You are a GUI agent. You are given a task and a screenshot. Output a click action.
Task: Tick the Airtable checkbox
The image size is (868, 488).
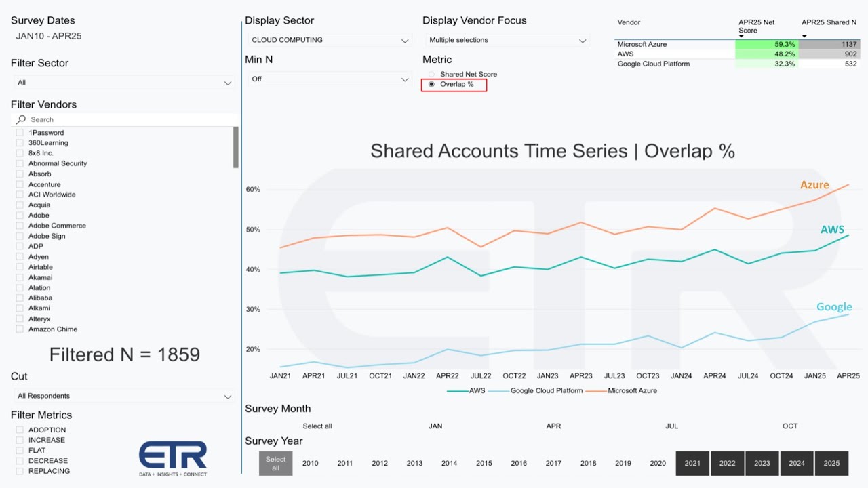click(x=20, y=267)
